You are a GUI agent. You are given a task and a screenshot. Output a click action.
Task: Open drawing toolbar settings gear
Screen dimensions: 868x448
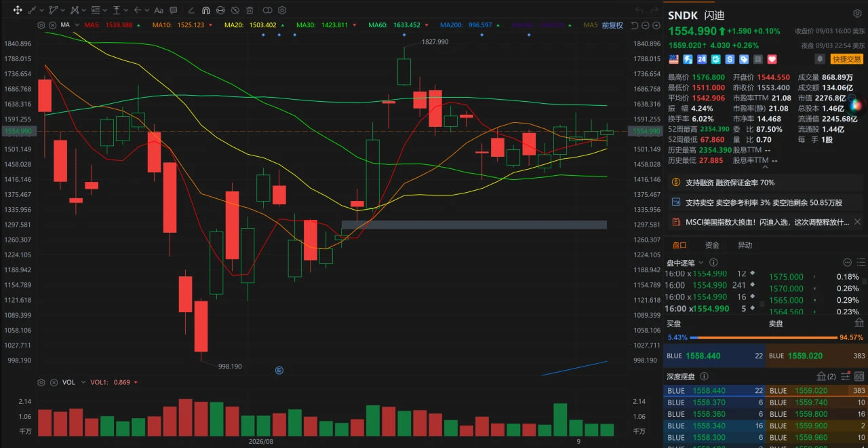click(x=282, y=10)
